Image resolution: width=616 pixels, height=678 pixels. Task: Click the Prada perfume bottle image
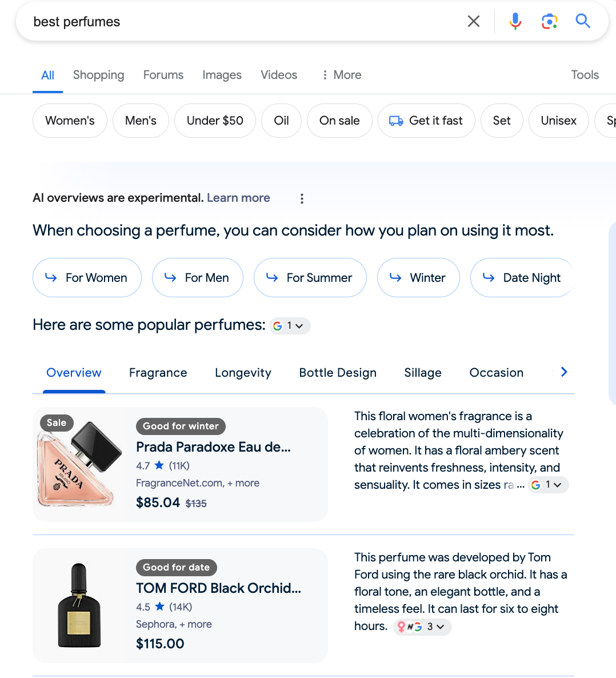tap(80, 464)
